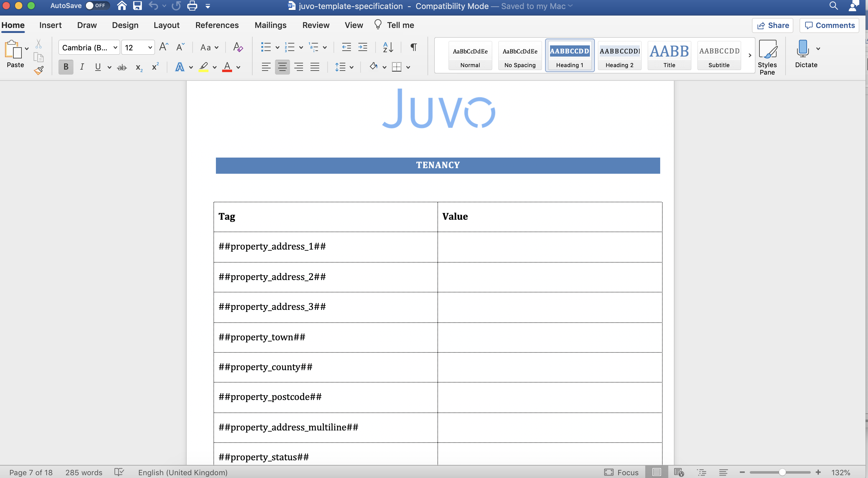The height and width of the screenshot is (478, 868).
Task: Toggle Italic formatting button
Action: click(x=82, y=67)
